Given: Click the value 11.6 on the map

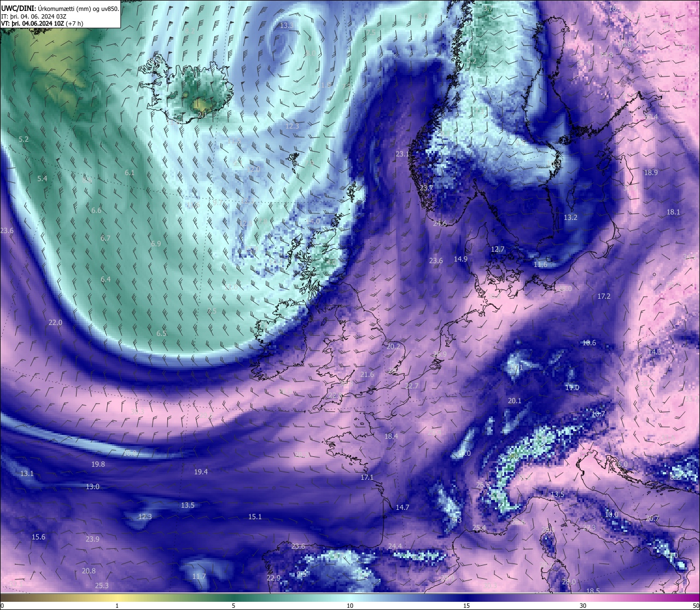Looking at the screenshot, I should (540, 264).
